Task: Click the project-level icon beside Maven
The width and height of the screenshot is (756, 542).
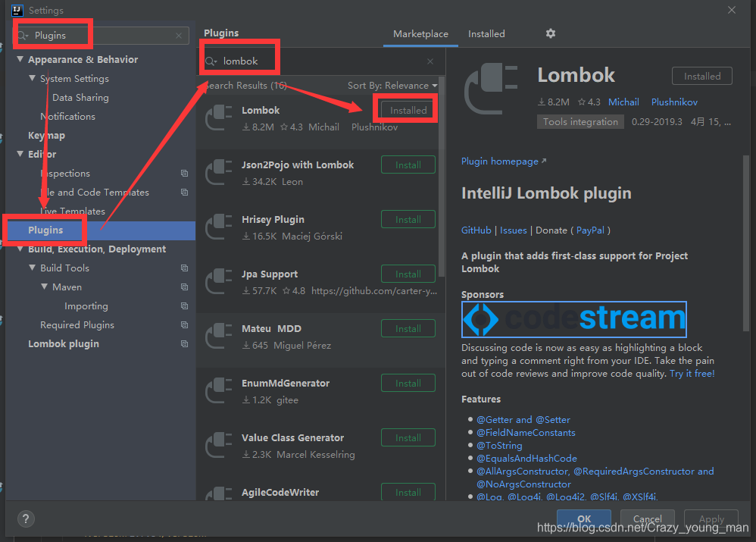Action: [x=184, y=287]
